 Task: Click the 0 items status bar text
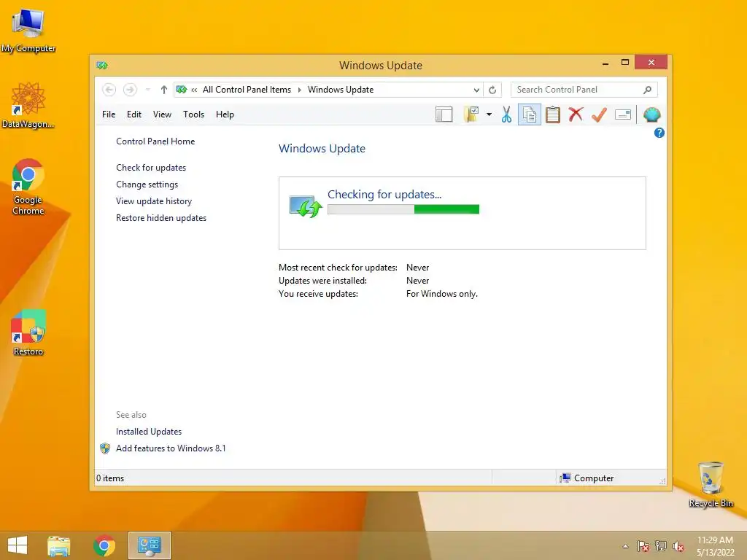click(x=110, y=478)
